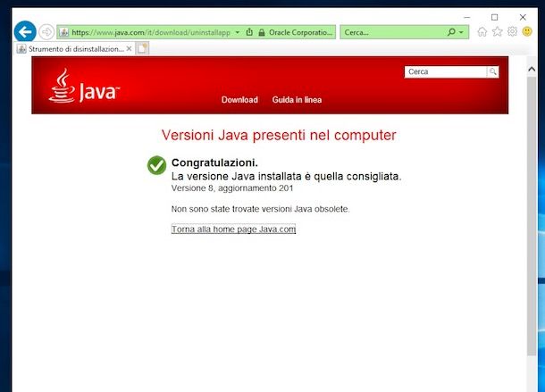Click the java.com uninstallapp URL field
Viewport: 545px width, 392px height.
pyautogui.click(x=151, y=32)
